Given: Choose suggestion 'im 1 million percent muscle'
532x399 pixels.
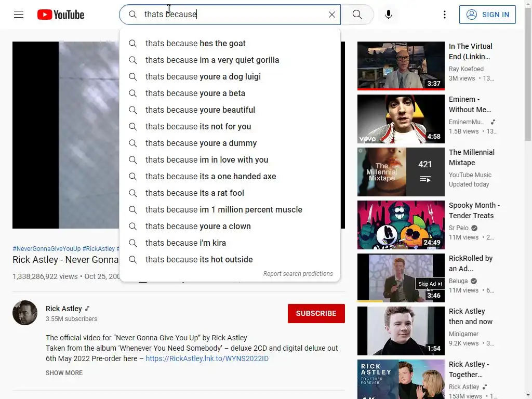Looking at the screenshot, I should click(230, 210).
